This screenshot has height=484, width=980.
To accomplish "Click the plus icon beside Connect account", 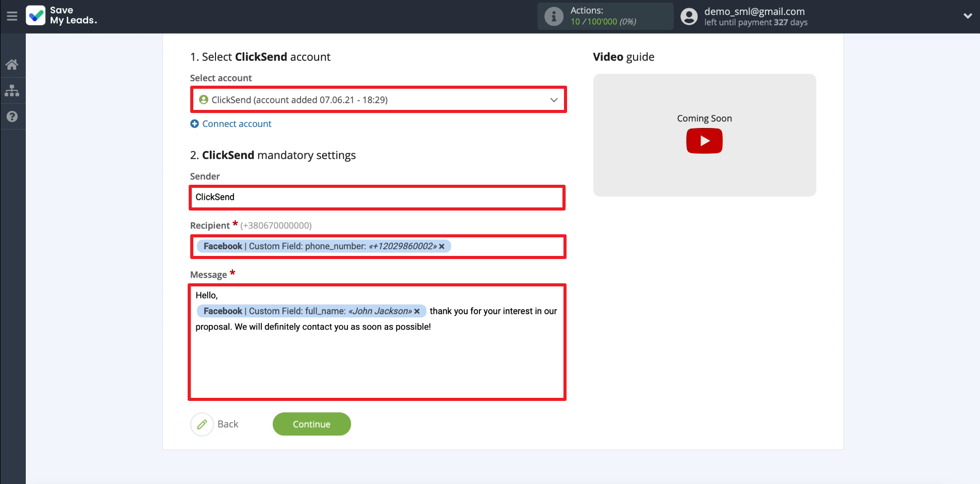I will (194, 124).
